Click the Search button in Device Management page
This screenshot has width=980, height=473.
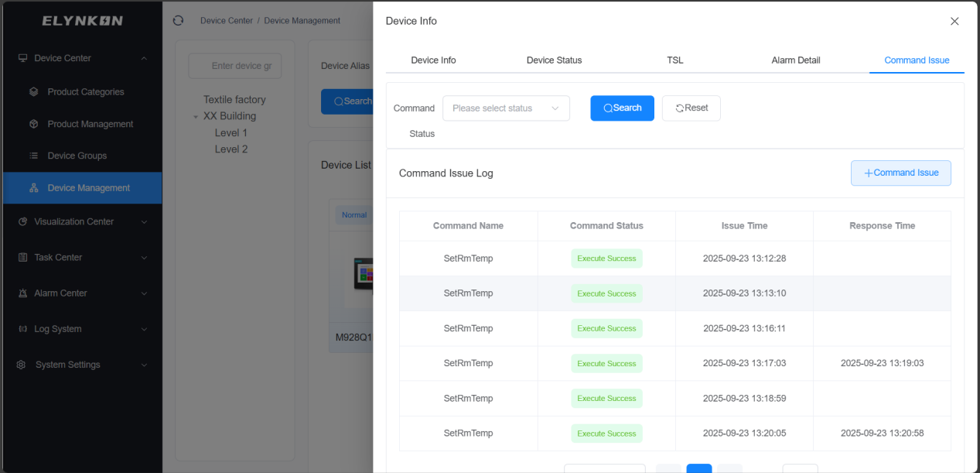point(347,101)
